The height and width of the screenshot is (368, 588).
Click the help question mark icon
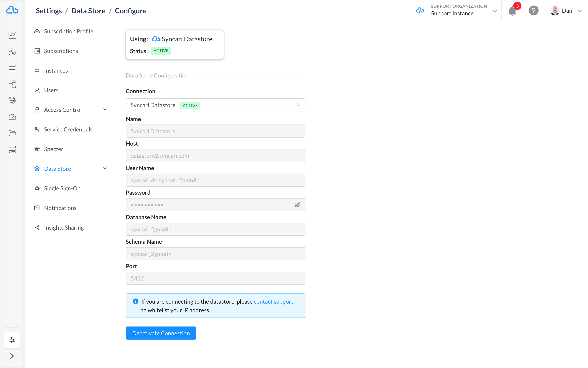533,11
